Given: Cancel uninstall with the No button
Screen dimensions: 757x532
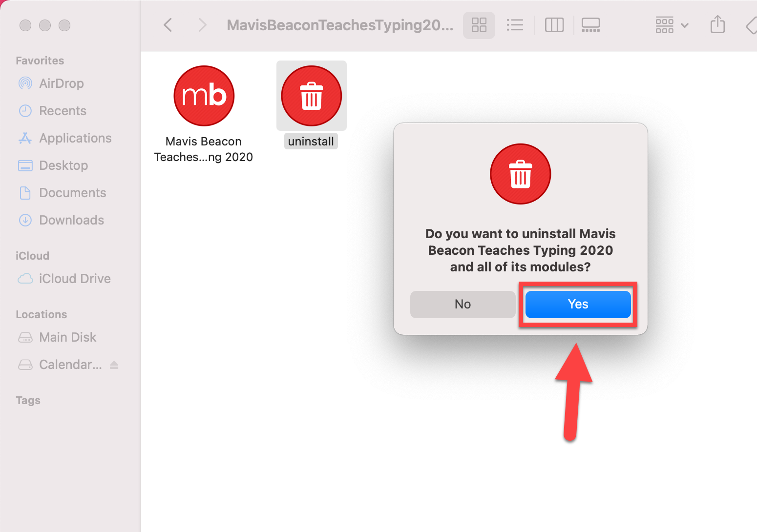Looking at the screenshot, I should click(x=463, y=304).
